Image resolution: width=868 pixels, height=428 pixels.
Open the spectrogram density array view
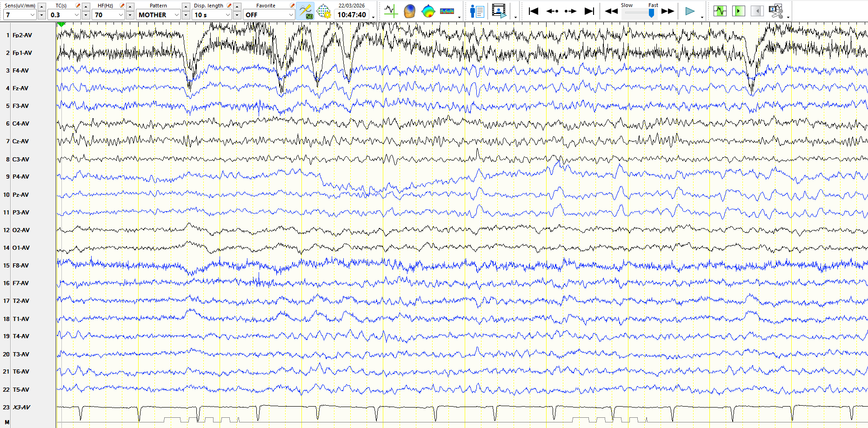tap(447, 11)
